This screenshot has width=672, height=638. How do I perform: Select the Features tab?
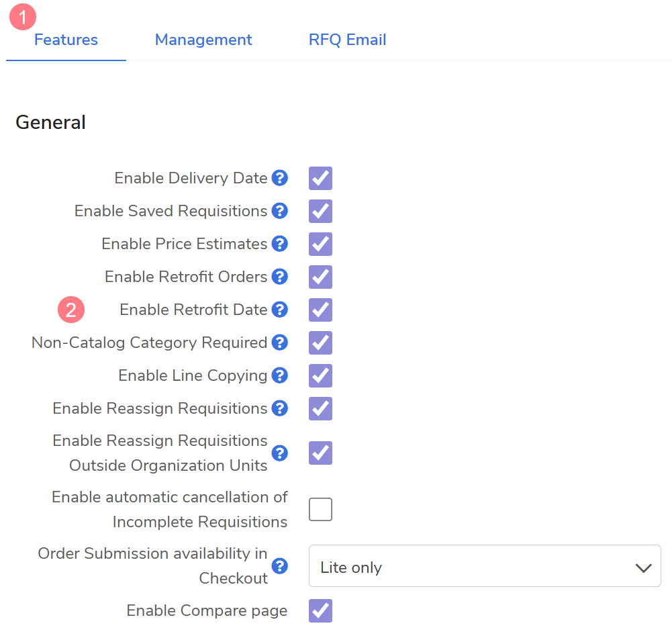pos(66,40)
